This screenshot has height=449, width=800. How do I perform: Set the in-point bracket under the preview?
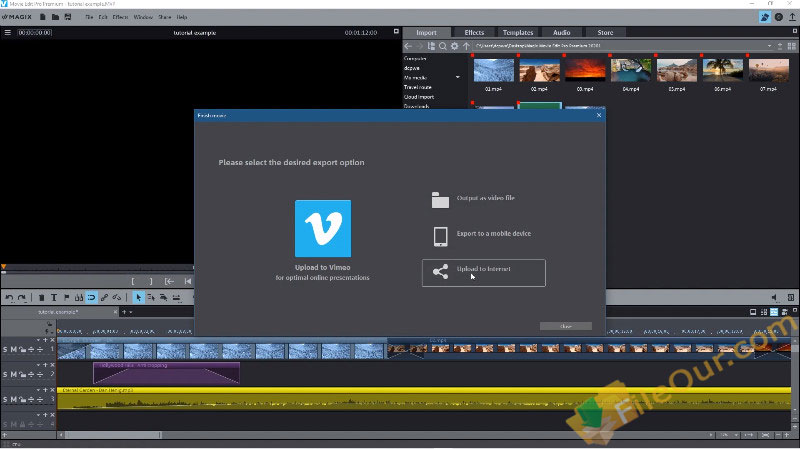[x=133, y=281]
